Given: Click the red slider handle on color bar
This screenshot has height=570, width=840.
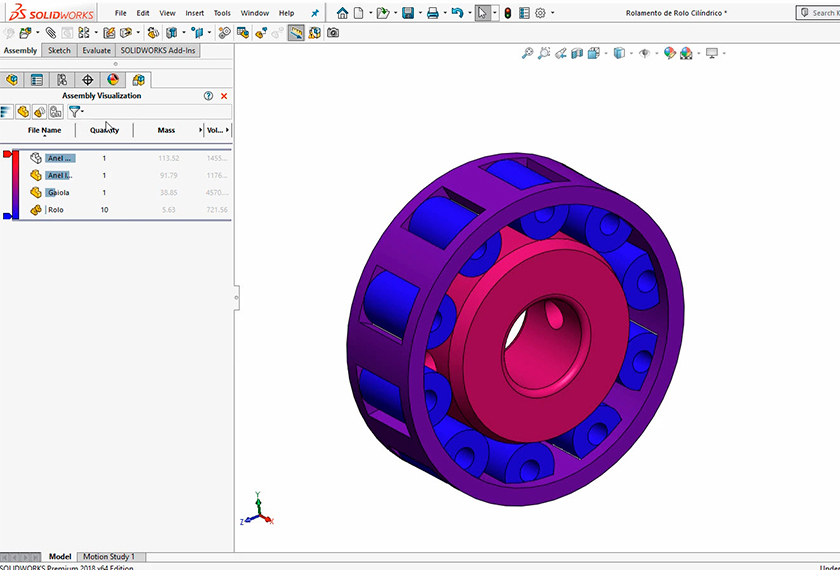Looking at the screenshot, I should click(9, 155).
